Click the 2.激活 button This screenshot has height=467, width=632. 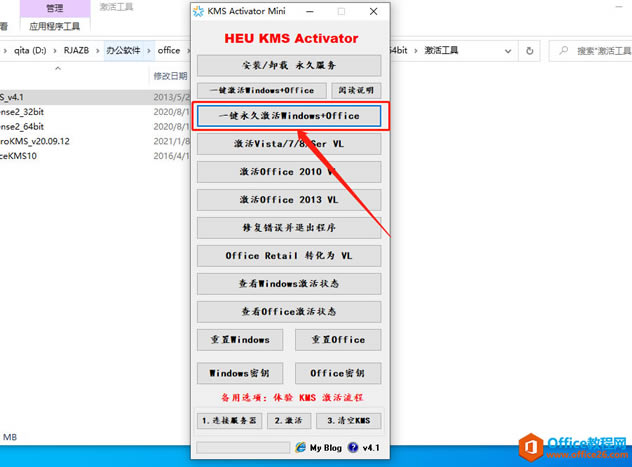pos(289,421)
